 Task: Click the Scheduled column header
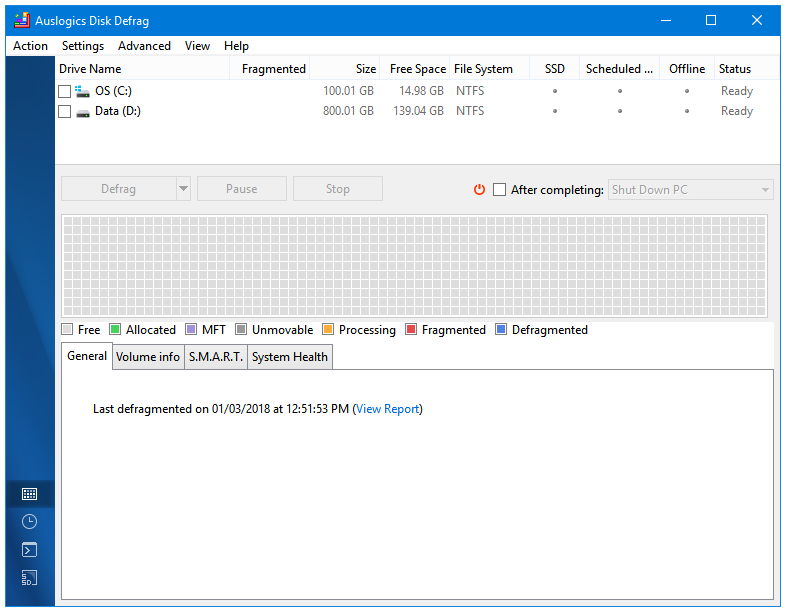[620, 69]
